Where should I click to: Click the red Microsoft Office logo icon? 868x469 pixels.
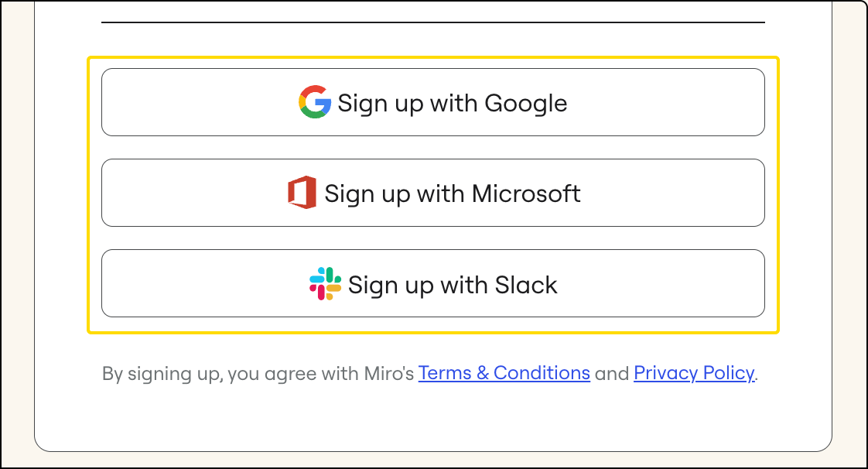coord(302,193)
